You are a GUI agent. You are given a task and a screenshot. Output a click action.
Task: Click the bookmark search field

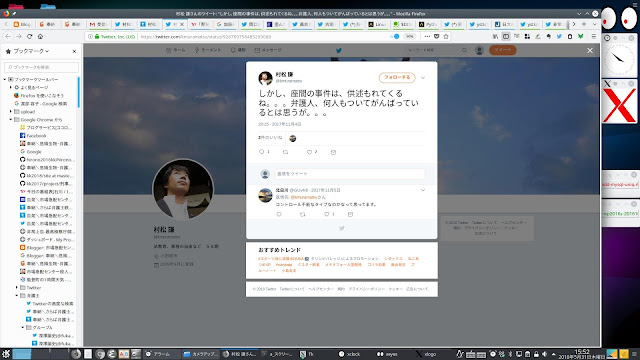[41, 67]
